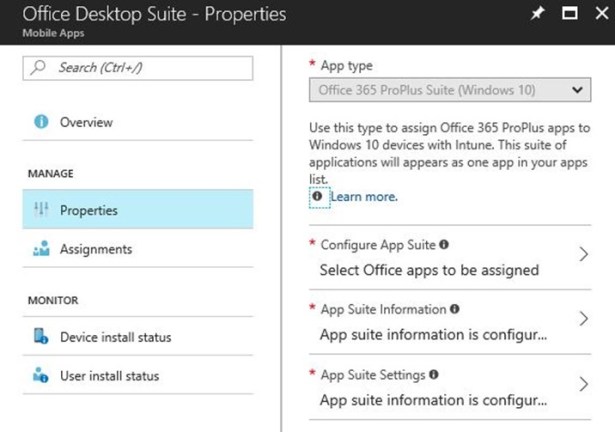Click 'Select Office apps to be assigned'
Screen dimensions: 615x432
429,269
